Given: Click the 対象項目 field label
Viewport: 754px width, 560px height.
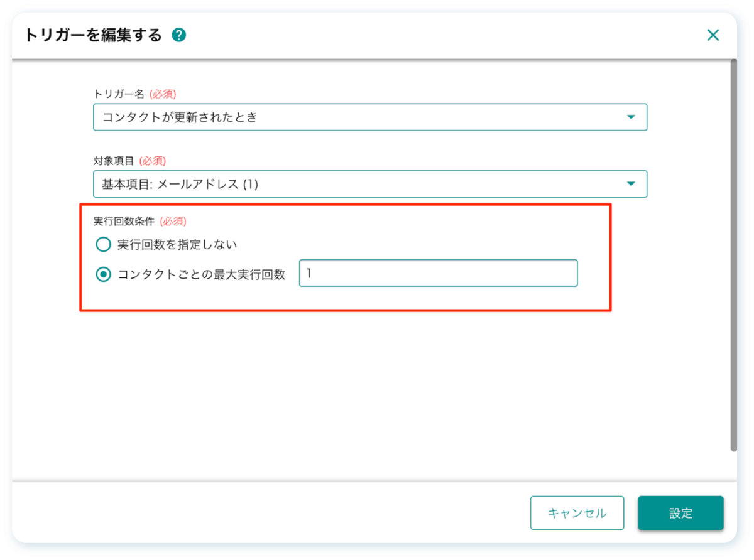Looking at the screenshot, I should pyautogui.click(x=114, y=161).
